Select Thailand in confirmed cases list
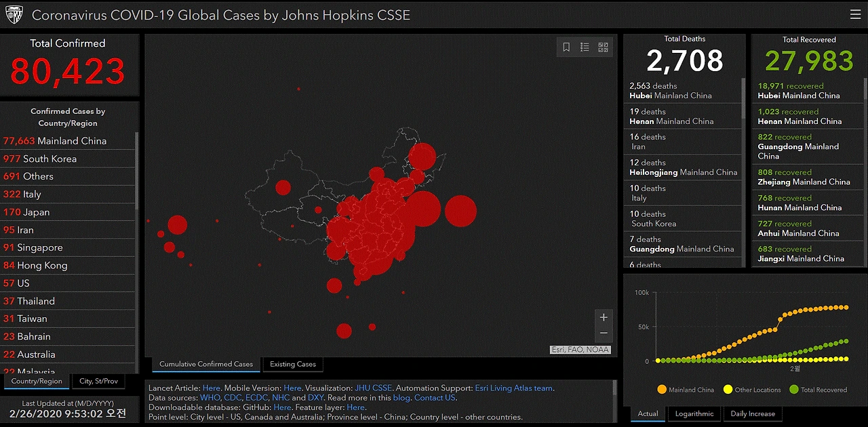This screenshot has width=868, height=427. coord(68,301)
